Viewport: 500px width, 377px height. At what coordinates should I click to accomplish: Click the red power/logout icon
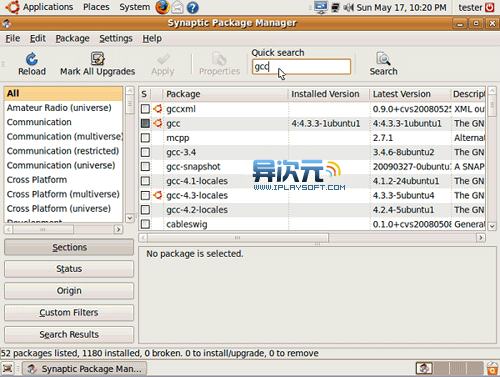(x=489, y=7)
